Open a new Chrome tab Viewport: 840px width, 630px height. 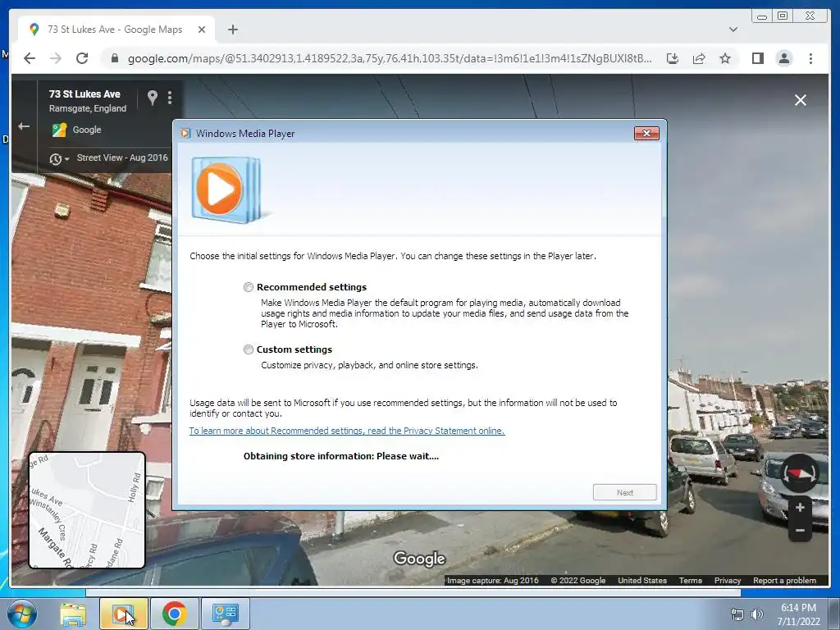point(232,30)
